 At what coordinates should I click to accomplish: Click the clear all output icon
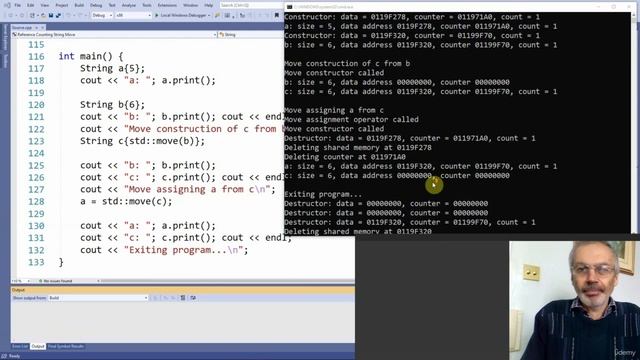click(x=183, y=298)
